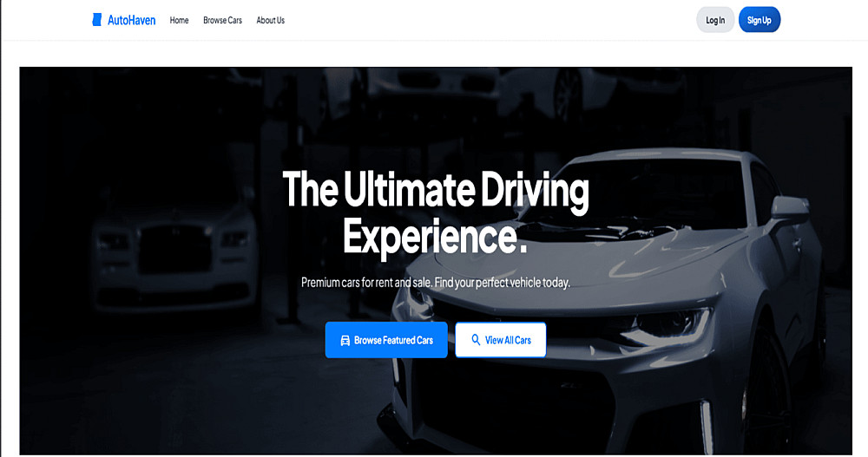Screen dimensions: 868x457
Task: Select the View All Cars button label
Action: point(508,340)
